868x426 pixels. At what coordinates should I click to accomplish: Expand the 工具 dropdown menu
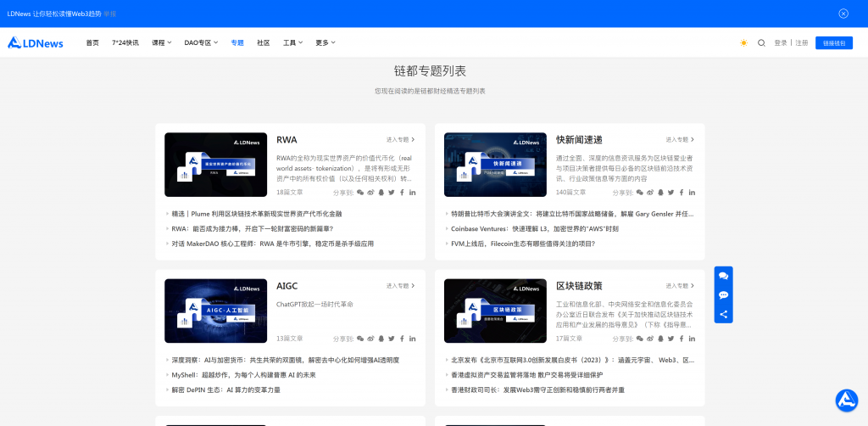pos(292,42)
